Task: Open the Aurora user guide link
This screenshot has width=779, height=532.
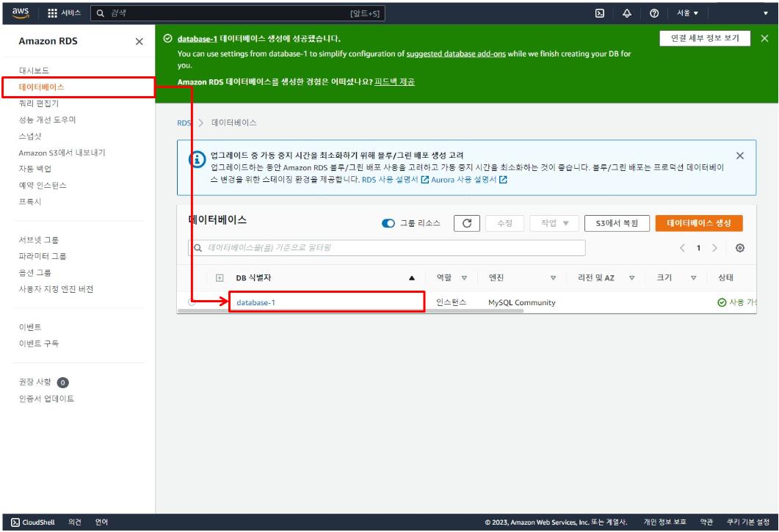Action: click(463, 180)
